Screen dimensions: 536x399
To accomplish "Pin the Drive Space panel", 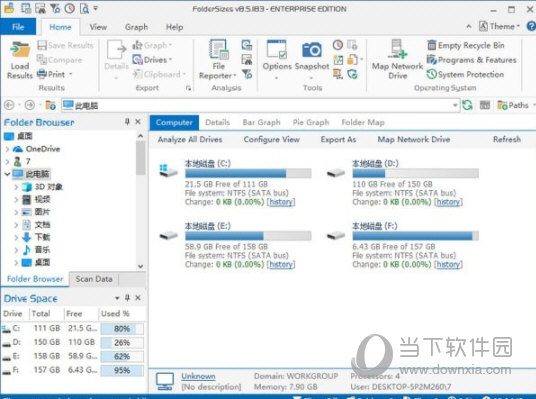I will [127, 298].
